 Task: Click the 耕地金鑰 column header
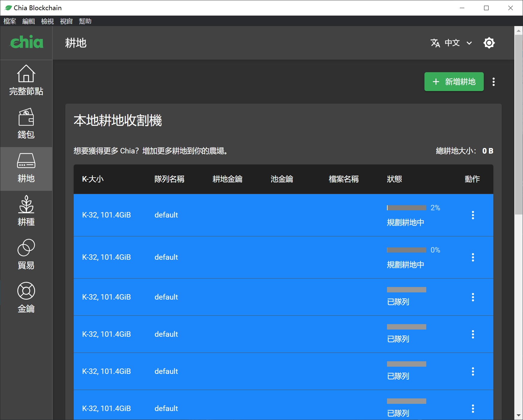point(227,179)
